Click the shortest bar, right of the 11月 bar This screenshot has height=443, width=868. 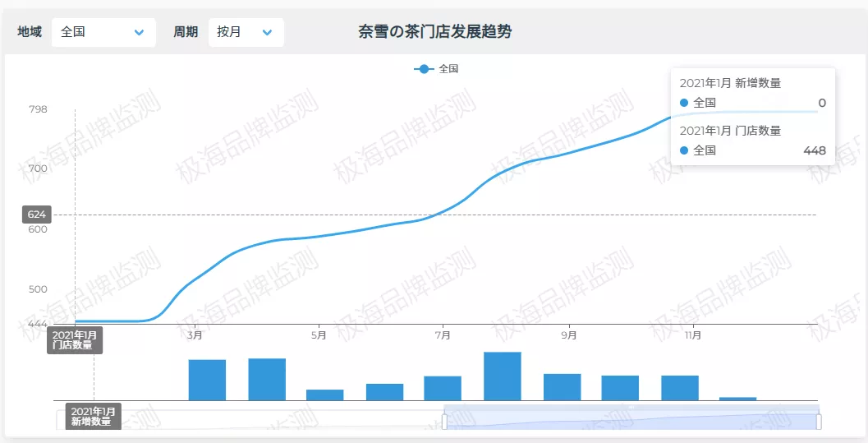pyautogui.click(x=738, y=399)
